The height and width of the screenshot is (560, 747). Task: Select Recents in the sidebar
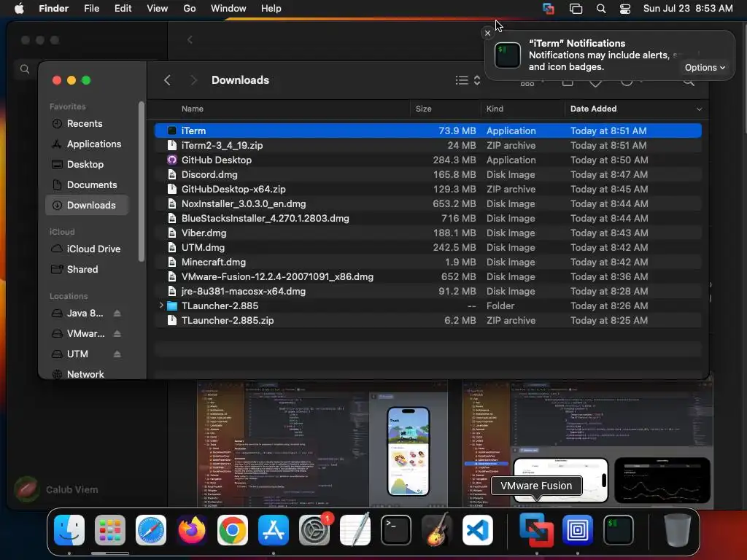(x=87, y=124)
